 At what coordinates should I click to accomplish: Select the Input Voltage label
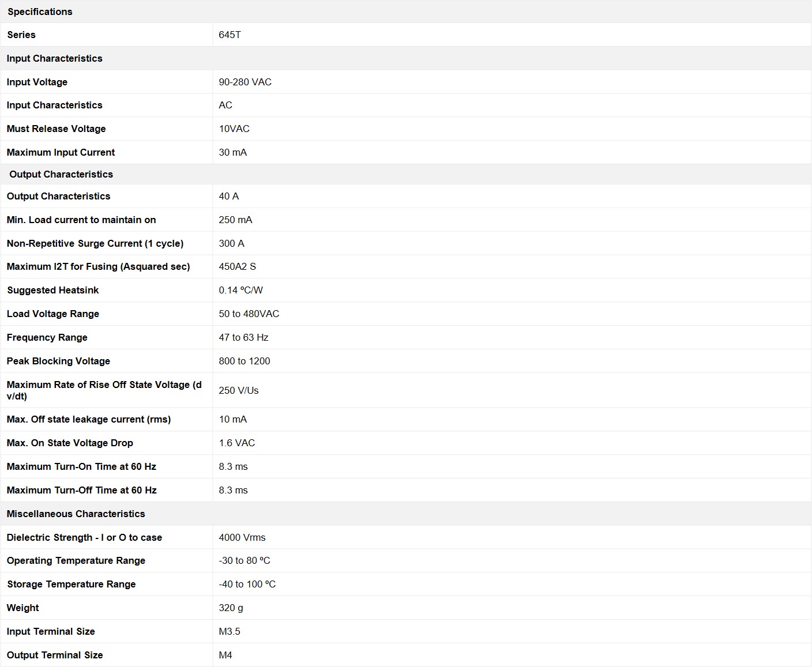pos(37,82)
